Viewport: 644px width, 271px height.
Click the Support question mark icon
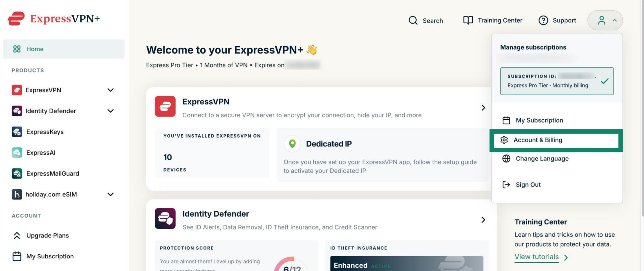pos(543,20)
